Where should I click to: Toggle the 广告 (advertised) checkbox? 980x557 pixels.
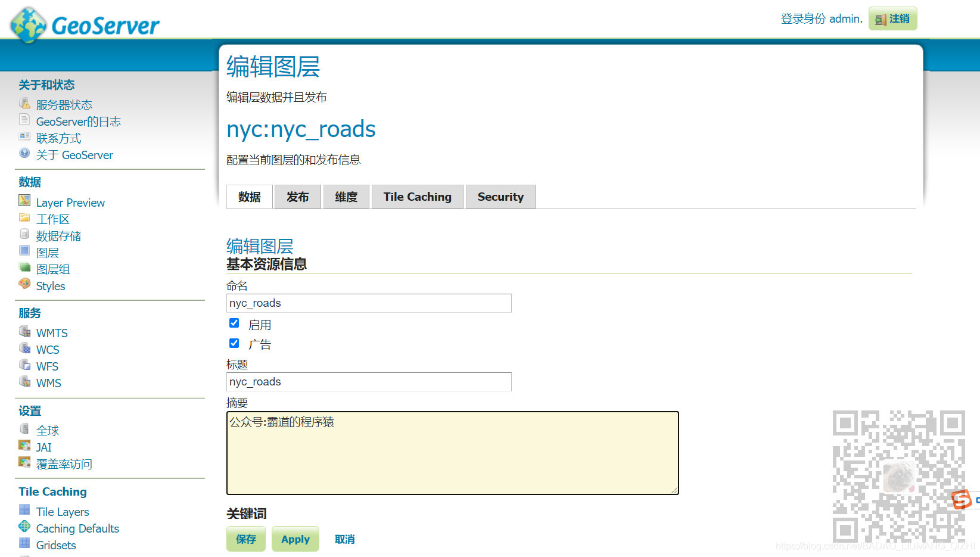tap(234, 343)
